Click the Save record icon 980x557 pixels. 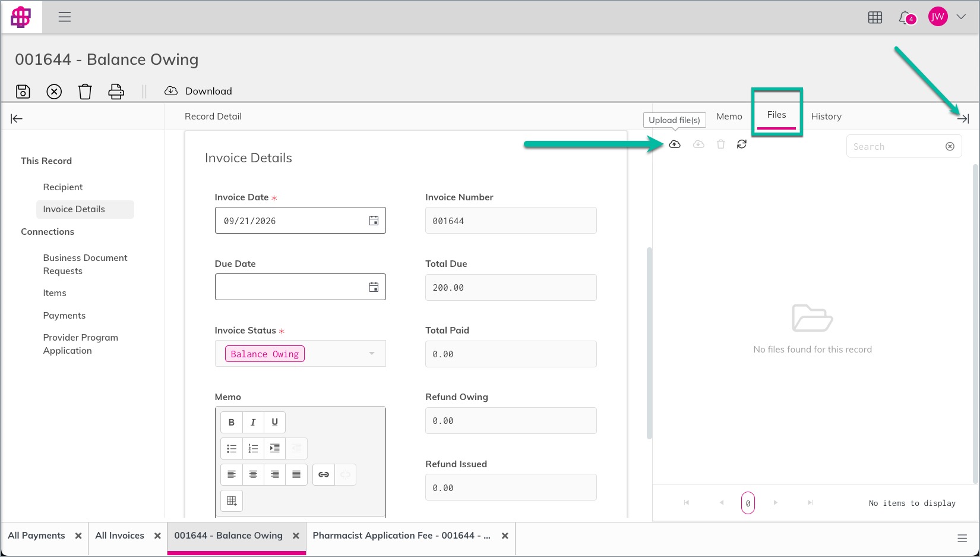[23, 92]
